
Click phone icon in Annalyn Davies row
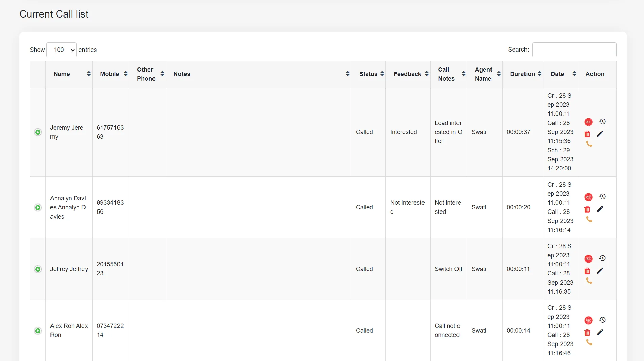pyautogui.click(x=589, y=219)
